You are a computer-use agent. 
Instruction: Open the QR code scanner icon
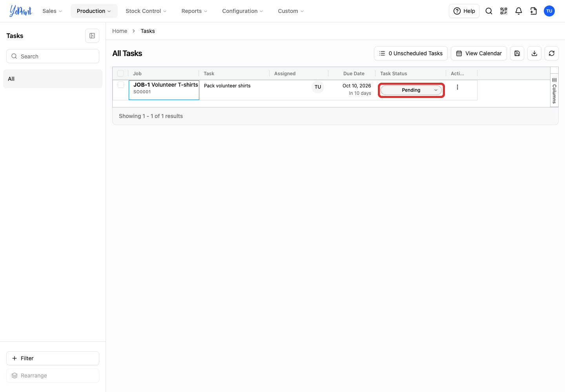click(504, 11)
